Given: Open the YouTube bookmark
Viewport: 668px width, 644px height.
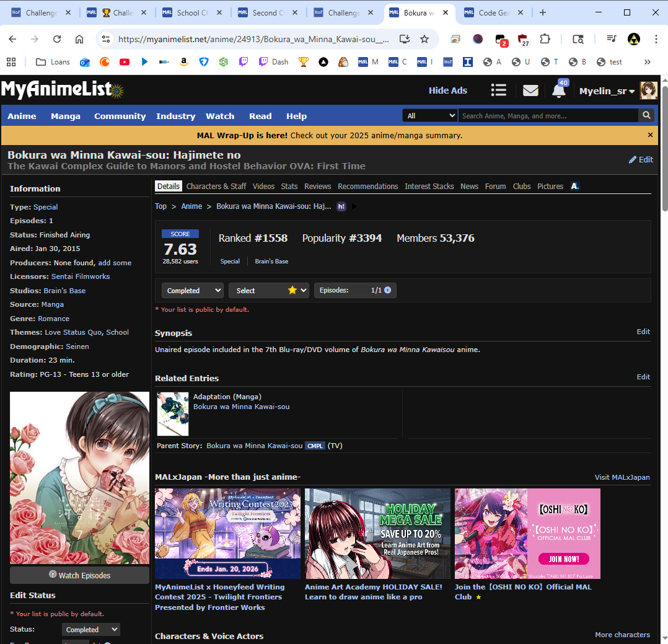Looking at the screenshot, I should (x=125, y=62).
